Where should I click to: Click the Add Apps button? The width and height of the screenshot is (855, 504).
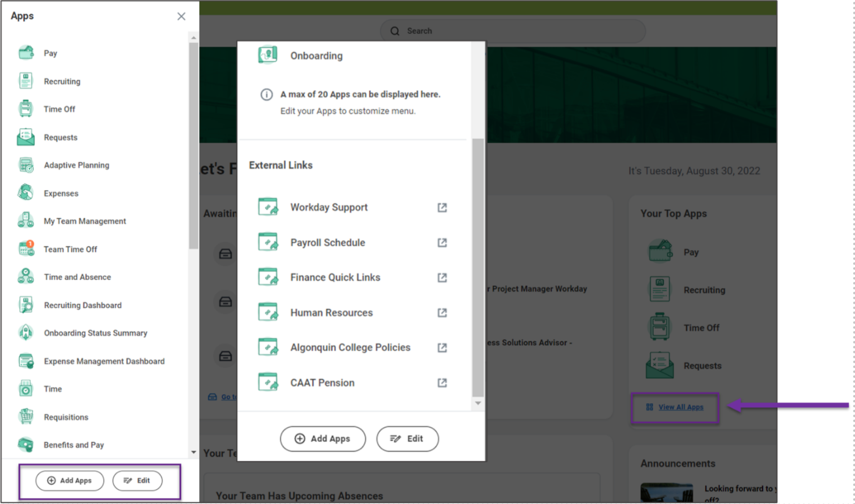click(x=69, y=480)
